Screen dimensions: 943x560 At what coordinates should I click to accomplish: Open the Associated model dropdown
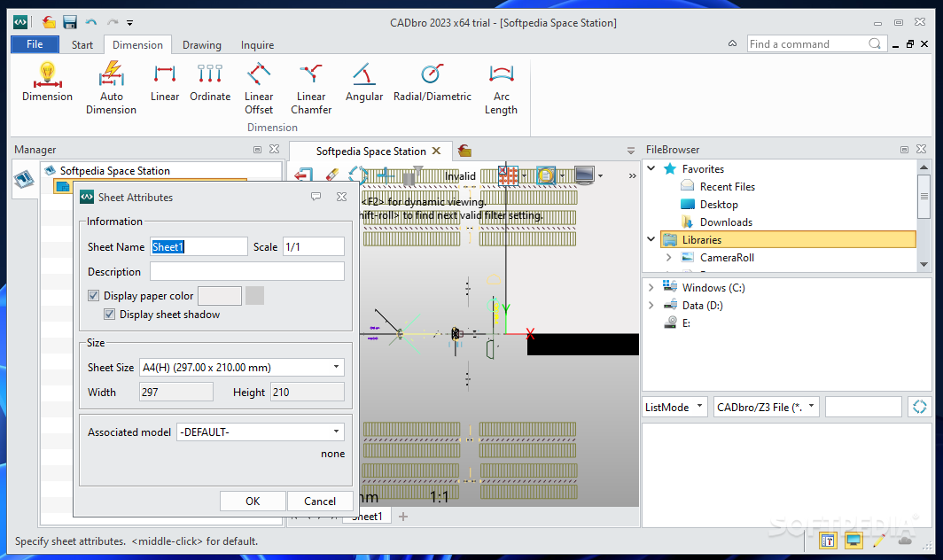pyautogui.click(x=336, y=432)
